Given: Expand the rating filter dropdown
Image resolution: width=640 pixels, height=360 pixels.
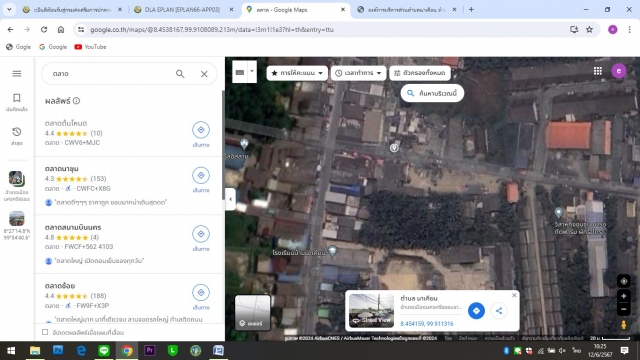Looking at the screenshot, I should point(297,73).
